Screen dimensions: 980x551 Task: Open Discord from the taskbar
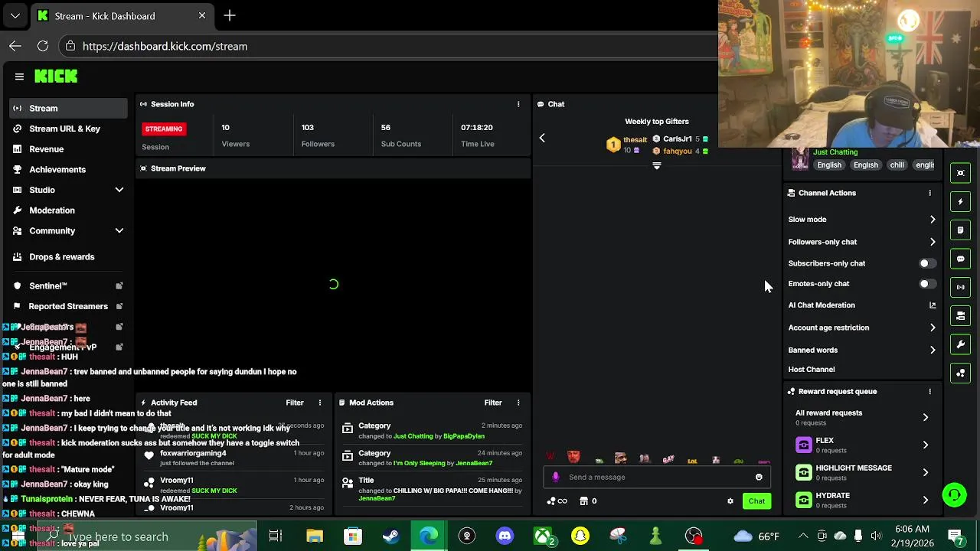pos(505,536)
